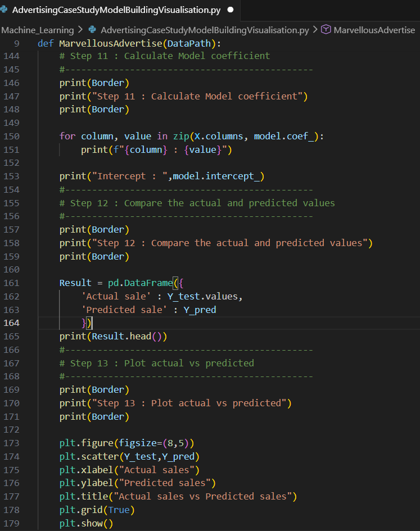The height and width of the screenshot is (531, 420).
Task: Click 'plt.xlabel("Actual sales")' line
Action: pyautogui.click(x=129, y=470)
